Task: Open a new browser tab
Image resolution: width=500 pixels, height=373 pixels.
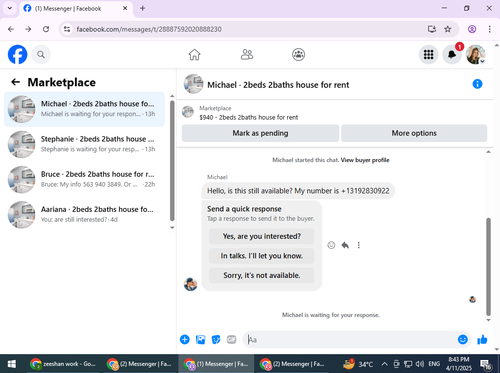Action: coord(143,8)
